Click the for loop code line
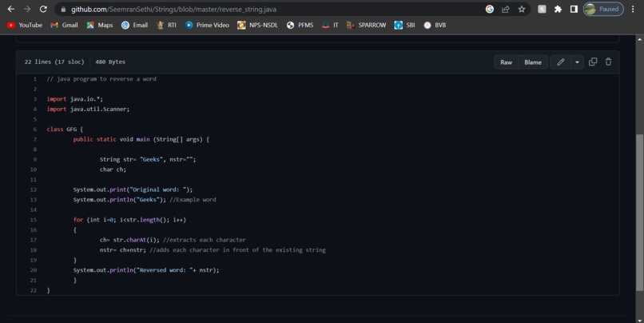The height and width of the screenshot is (323, 644). [129, 220]
